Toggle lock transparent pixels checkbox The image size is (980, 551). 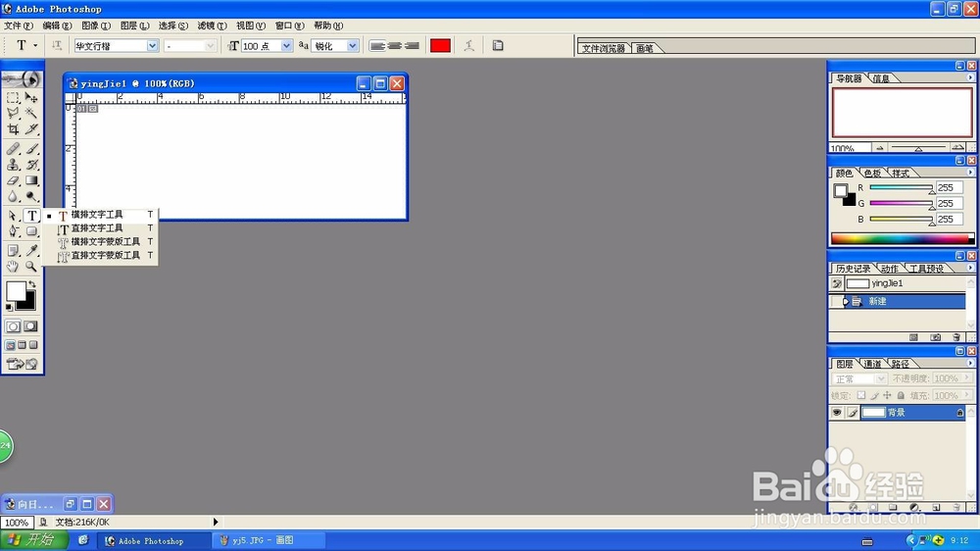[x=861, y=395]
